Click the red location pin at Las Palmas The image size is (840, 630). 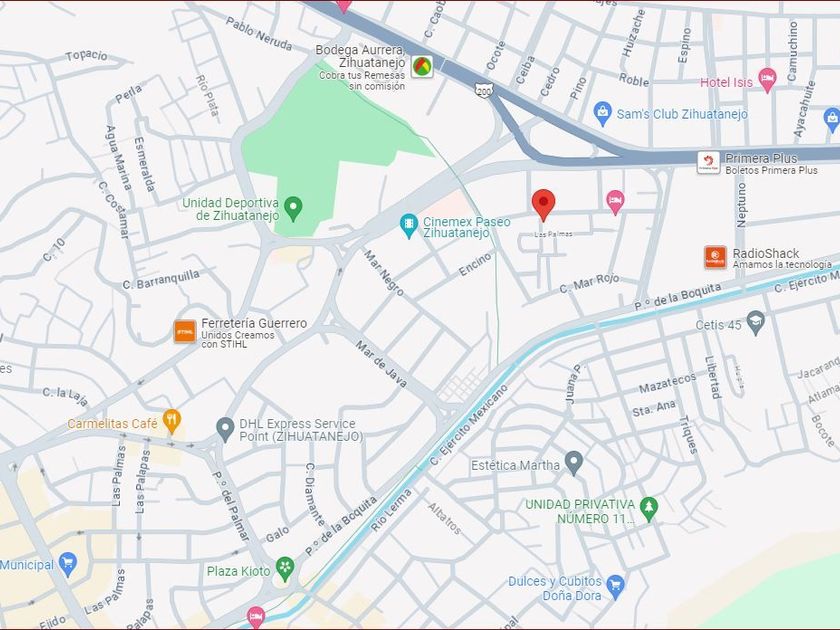point(543,204)
